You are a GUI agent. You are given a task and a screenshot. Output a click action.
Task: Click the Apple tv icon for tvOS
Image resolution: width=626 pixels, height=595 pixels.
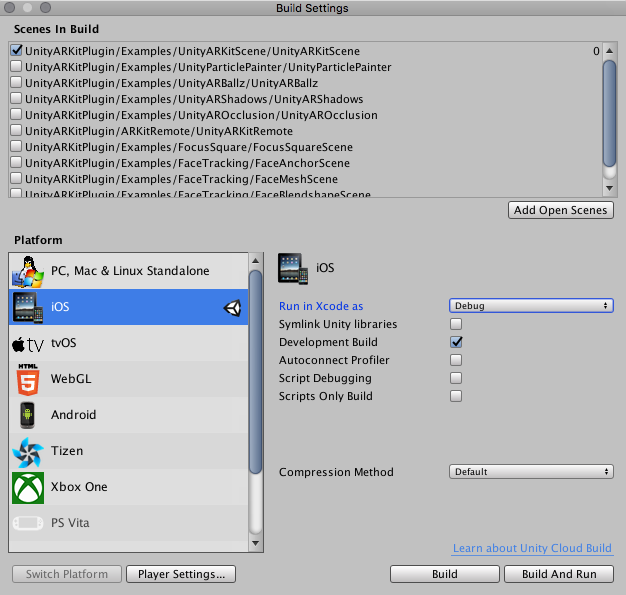tap(28, 344)
